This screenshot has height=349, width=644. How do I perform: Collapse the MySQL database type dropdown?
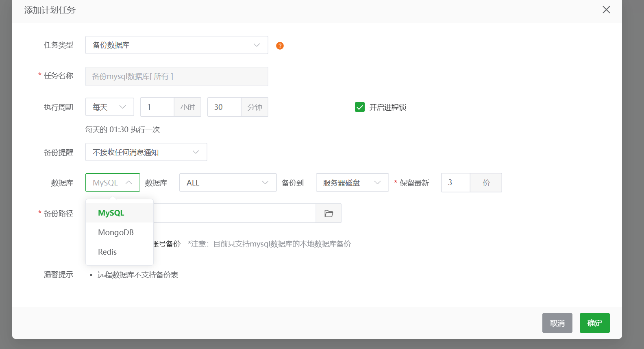113,183
